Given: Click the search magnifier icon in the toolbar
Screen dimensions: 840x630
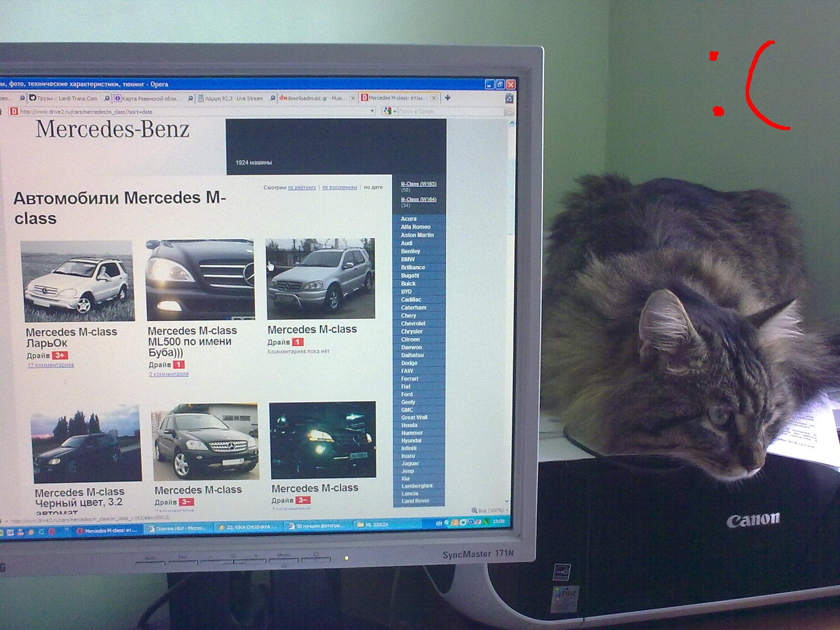Looking at the screenshot, I should 509,112.
